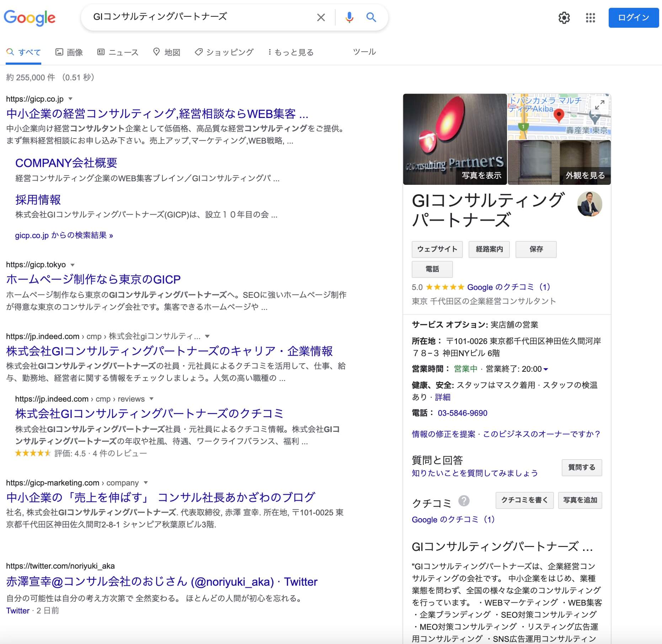This screenshot has height=644, width=662.
Task: Click gicp.co.jp からの検索結果 link
Action: [x=64, y=235]
